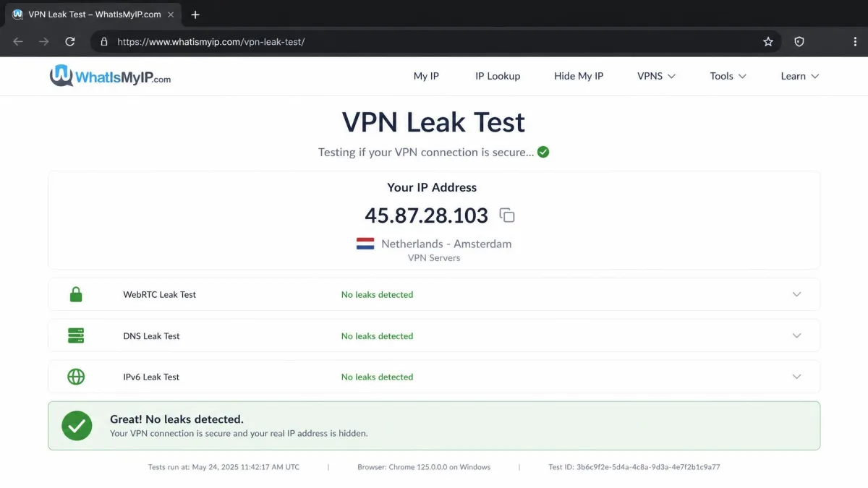Open the browser shield extension icon

pos(799,42)
